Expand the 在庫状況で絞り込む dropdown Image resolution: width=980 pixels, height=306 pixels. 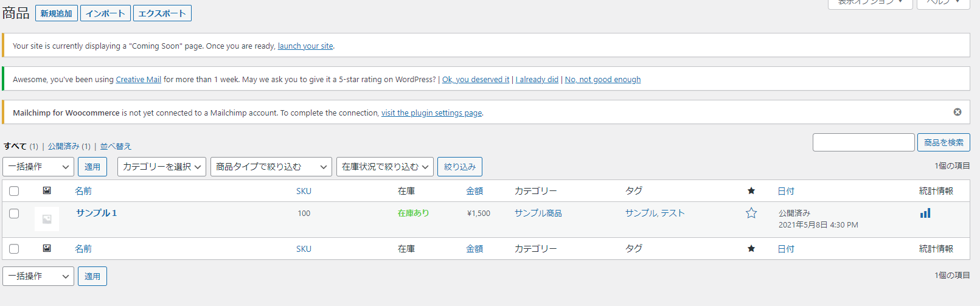(x=385, y=167)
